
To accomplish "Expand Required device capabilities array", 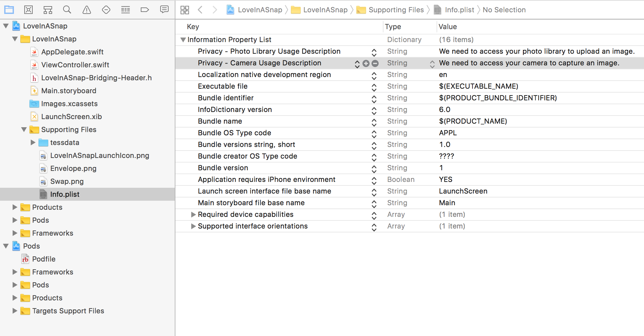I will (193, 215).
